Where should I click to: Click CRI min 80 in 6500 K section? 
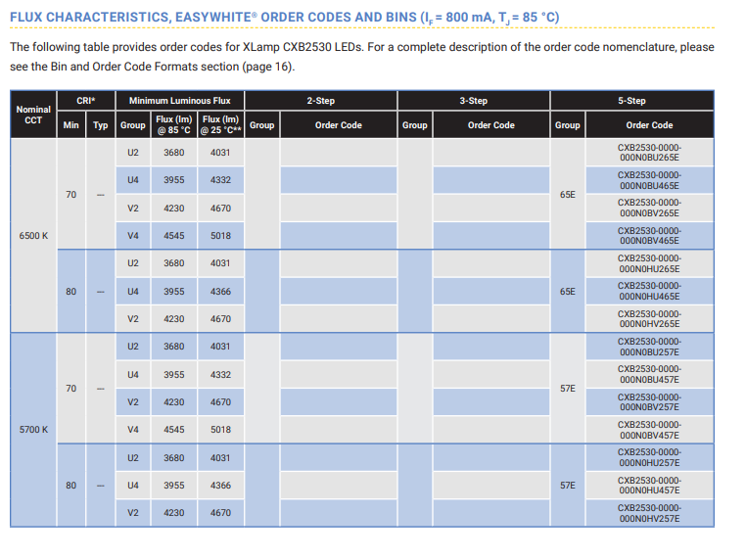tap(70, 291)
